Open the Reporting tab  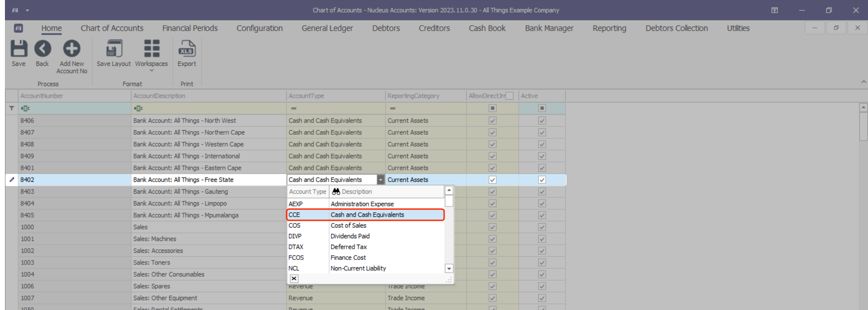[609, 28]
